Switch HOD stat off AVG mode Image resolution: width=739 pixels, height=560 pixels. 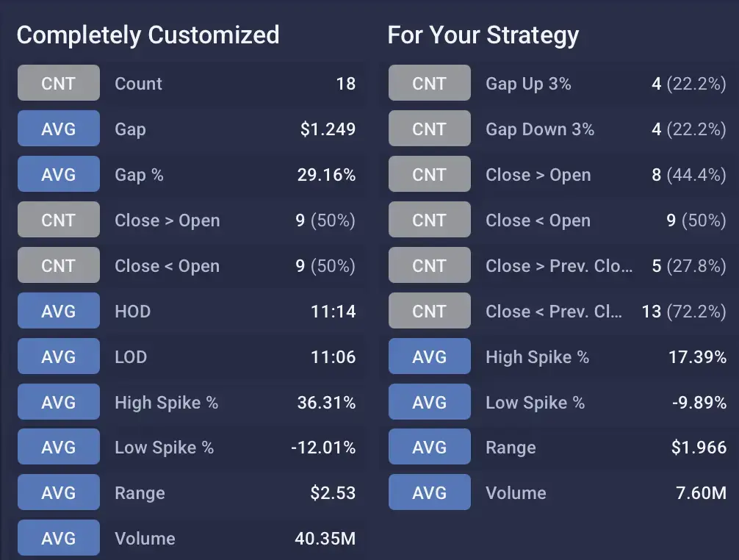click(58, 311)
